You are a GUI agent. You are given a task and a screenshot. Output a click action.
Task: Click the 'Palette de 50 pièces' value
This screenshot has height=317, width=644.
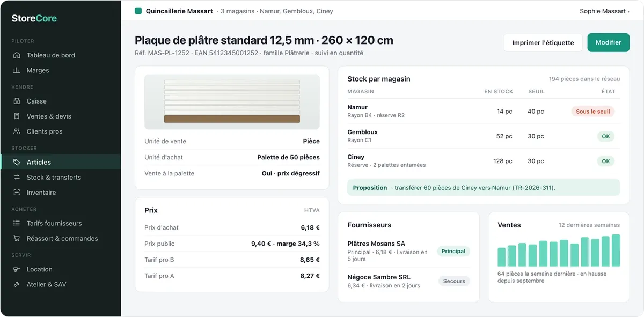point(288,157)
